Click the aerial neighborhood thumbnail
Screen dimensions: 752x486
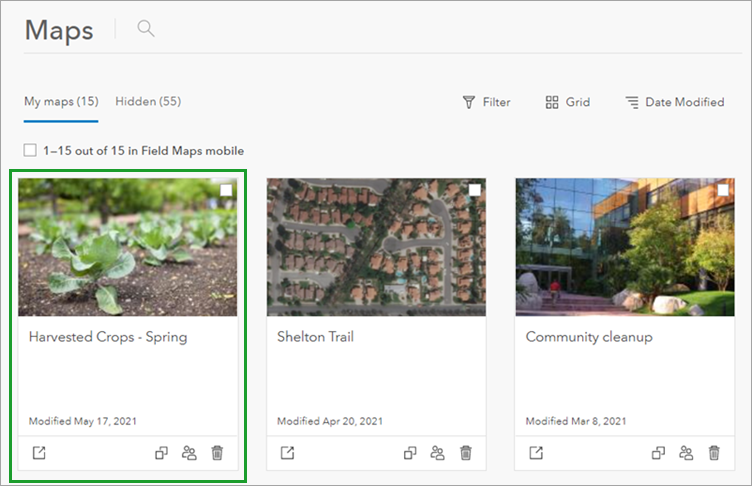click(x=376, y=247)
